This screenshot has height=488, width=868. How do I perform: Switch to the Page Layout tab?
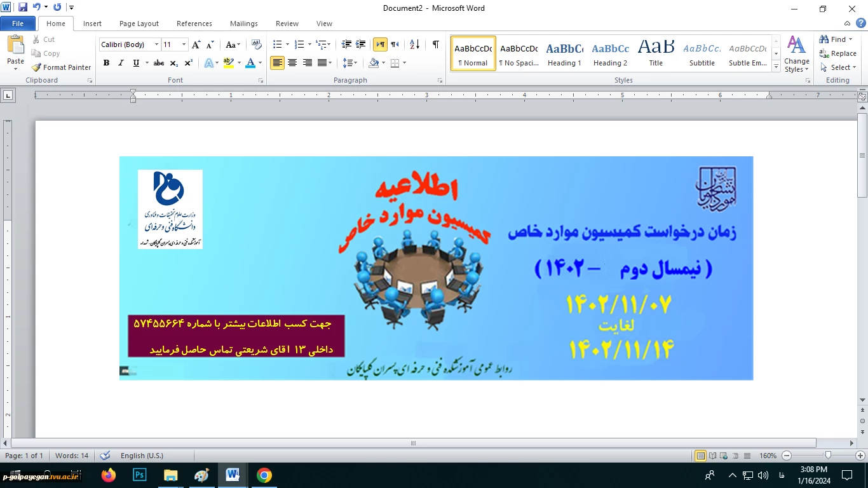[x=139, y=24]
